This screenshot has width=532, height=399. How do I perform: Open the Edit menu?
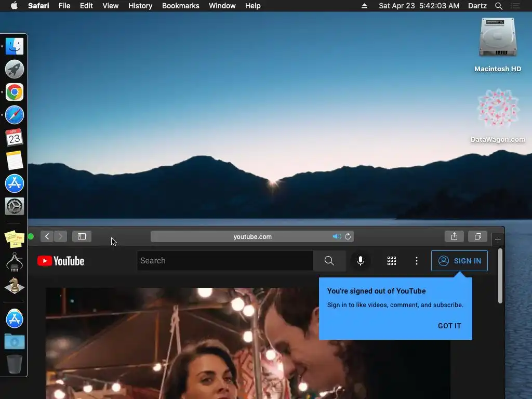tap(86, 6)
